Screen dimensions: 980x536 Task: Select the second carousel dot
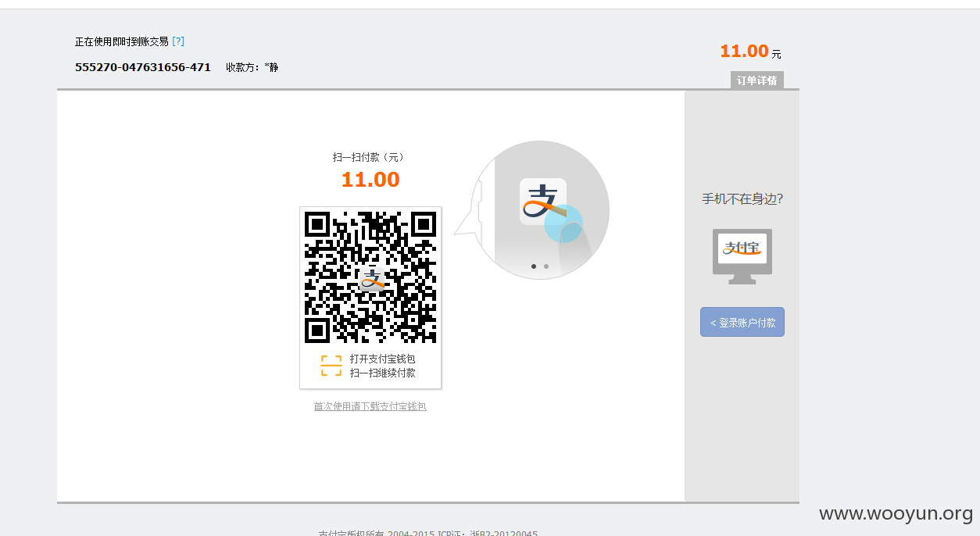(x=546, y=266)
